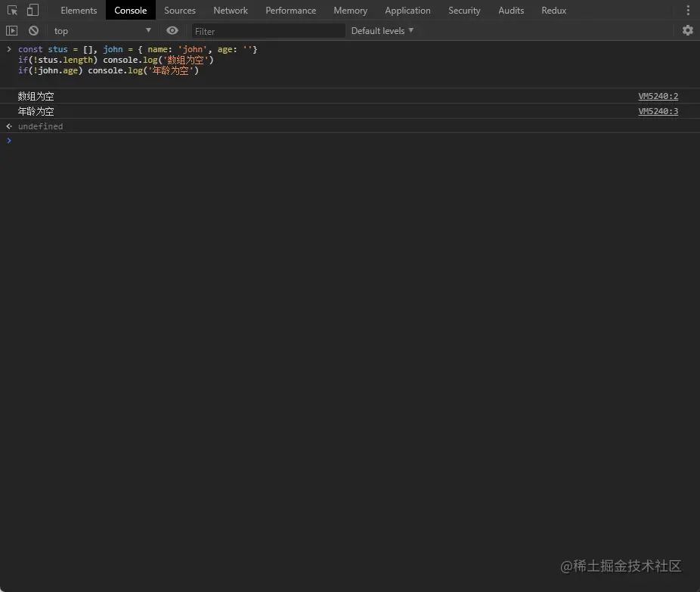Open source link VM5240:2
This screenshot has width=700, height=592.
coord(658,96)
